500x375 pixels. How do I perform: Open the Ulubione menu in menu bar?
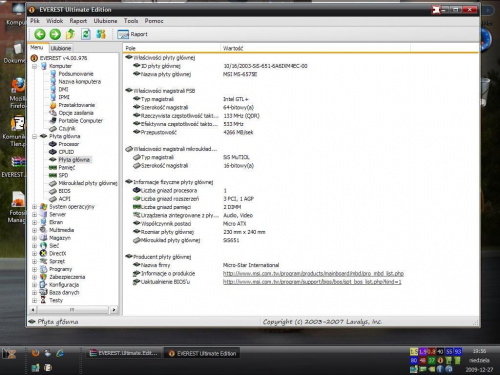pyautogui.click(x=105, y=21)
